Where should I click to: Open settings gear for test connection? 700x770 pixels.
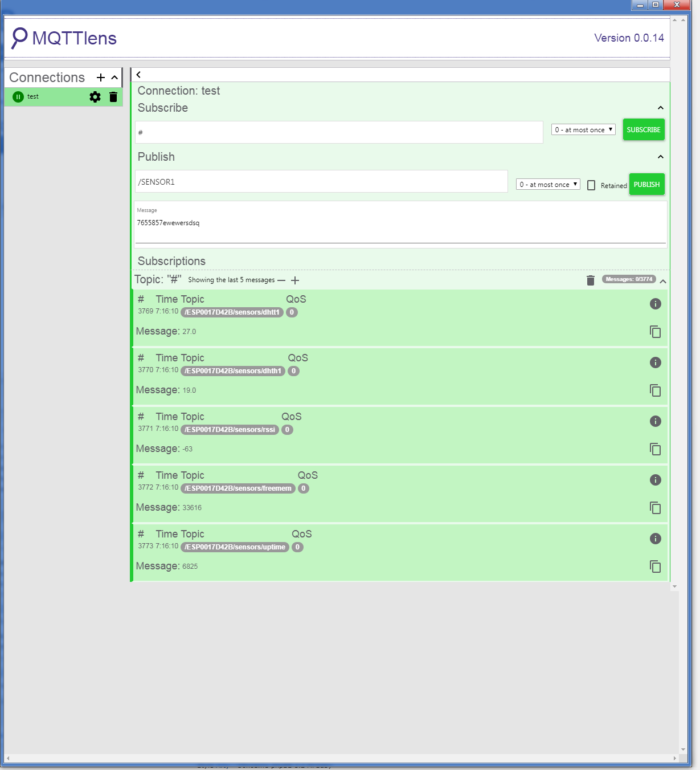coord(95,97)
